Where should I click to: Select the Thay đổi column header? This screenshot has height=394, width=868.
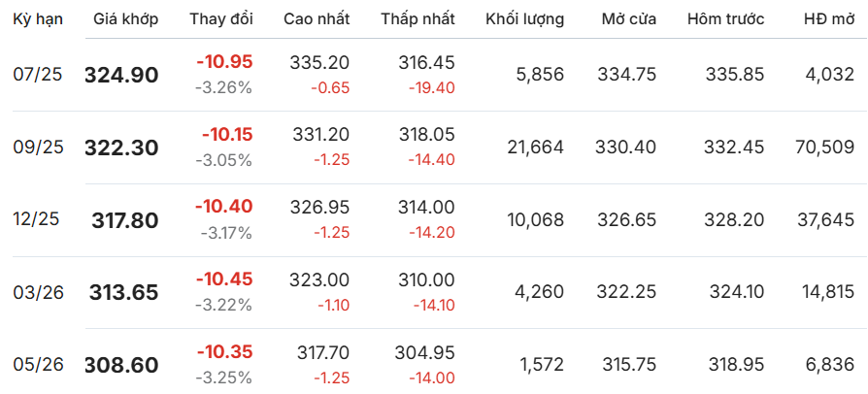(220, 19)
